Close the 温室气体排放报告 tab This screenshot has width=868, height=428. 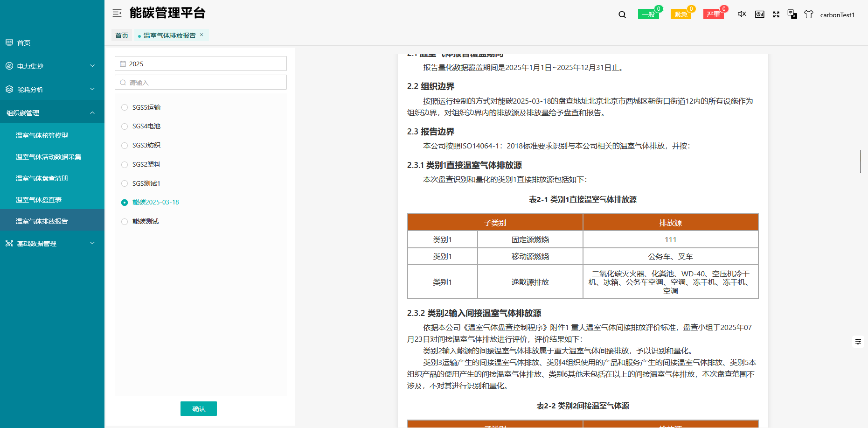[201, 35]
